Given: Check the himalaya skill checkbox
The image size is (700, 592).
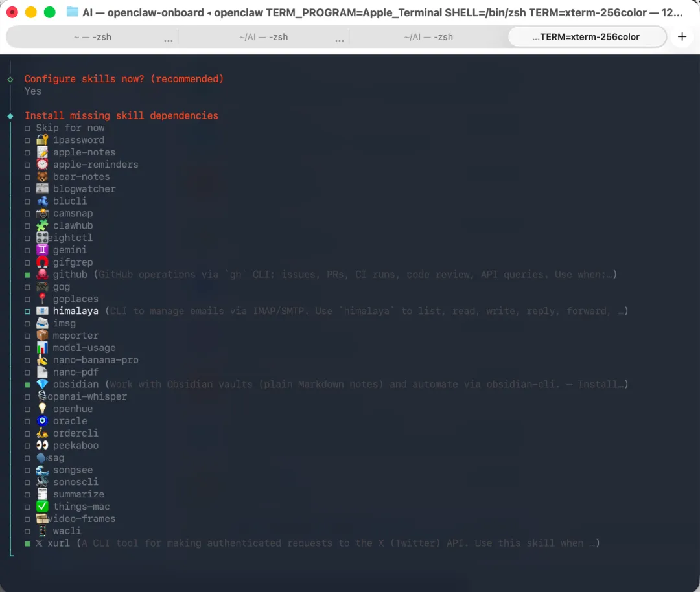Looking at the screenshot, I should (x=27, y=312).
